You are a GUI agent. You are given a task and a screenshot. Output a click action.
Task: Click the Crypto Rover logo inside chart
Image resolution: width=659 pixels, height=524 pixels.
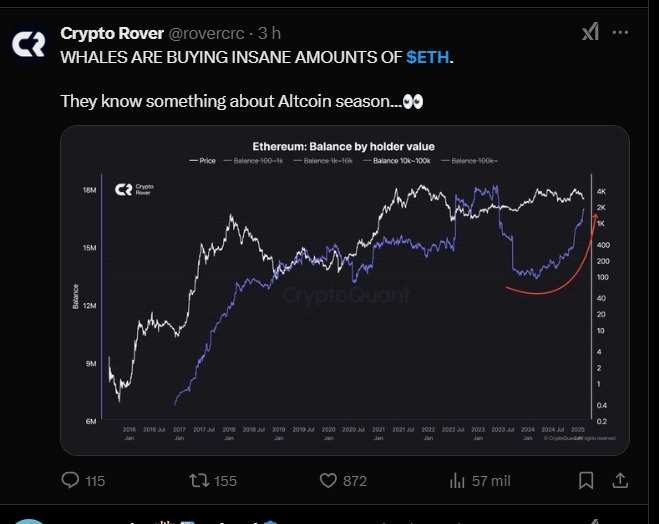tap(134, 190)
